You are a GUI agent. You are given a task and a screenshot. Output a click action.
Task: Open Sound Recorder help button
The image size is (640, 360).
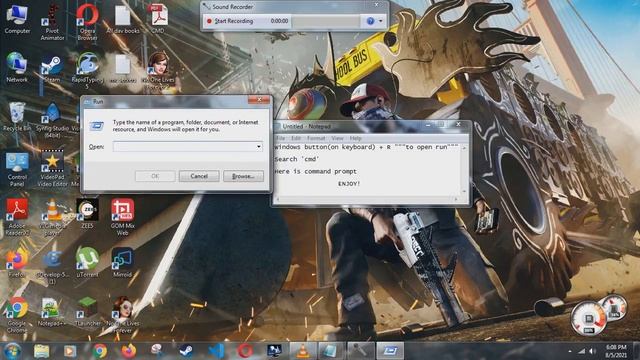click(370, 21)
